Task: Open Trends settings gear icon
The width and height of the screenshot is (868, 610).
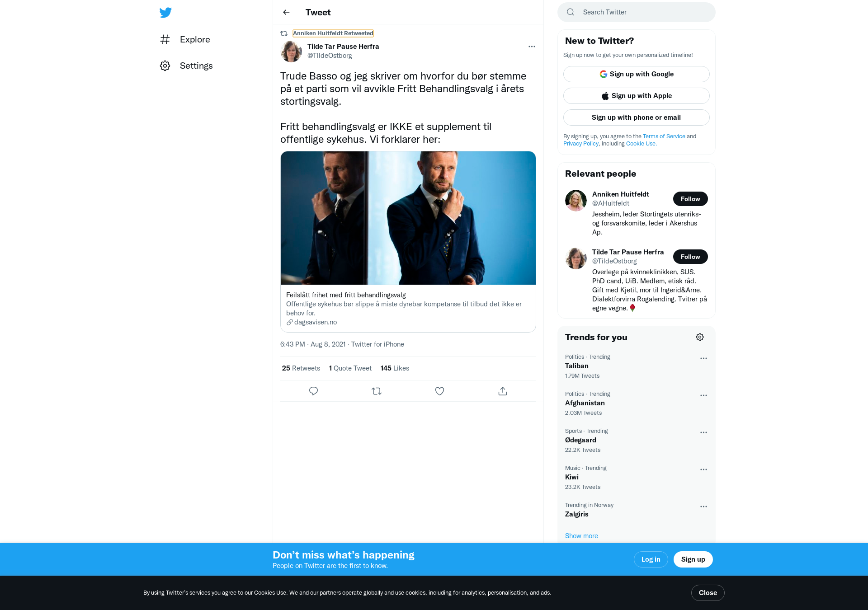Action: 700,337
